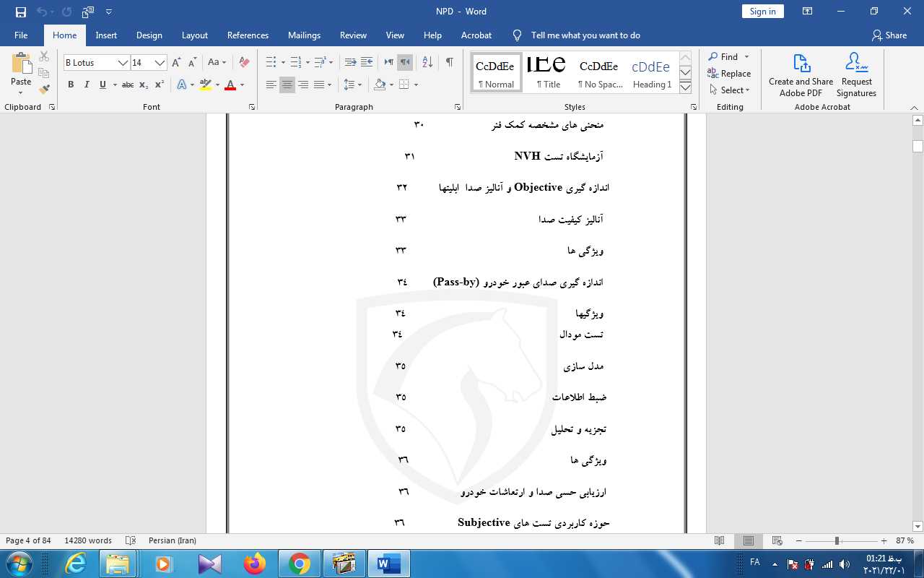Expand the font size dropdown showing 14
The width and height of the screenshot is (924, 578).
160,63
